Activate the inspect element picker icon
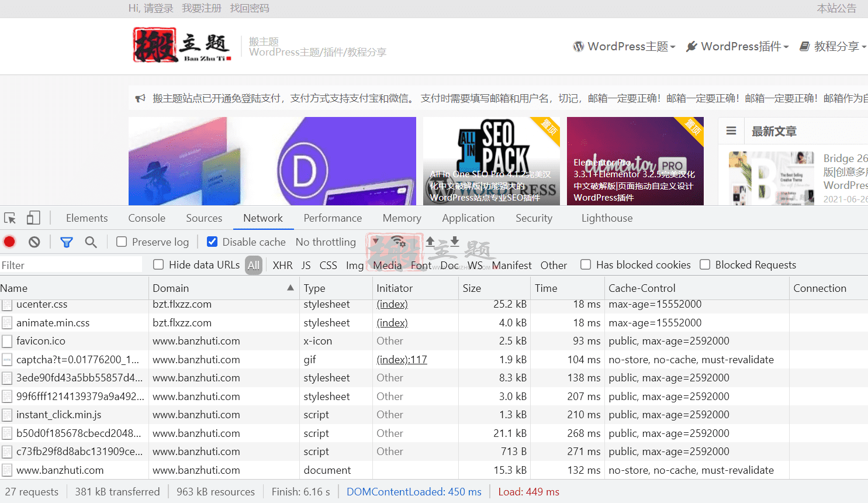 [x=10, y=218]
